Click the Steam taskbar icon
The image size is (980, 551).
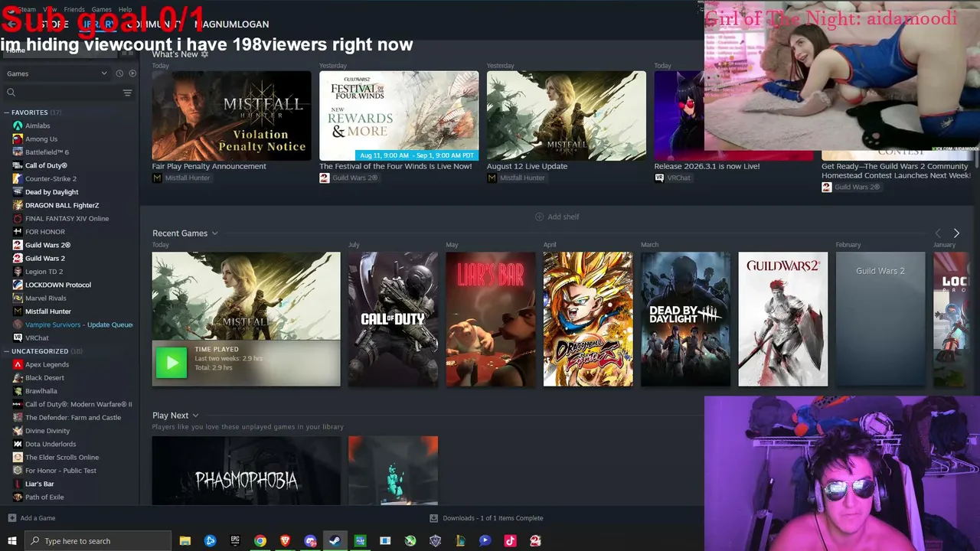[x=335, y=541]
